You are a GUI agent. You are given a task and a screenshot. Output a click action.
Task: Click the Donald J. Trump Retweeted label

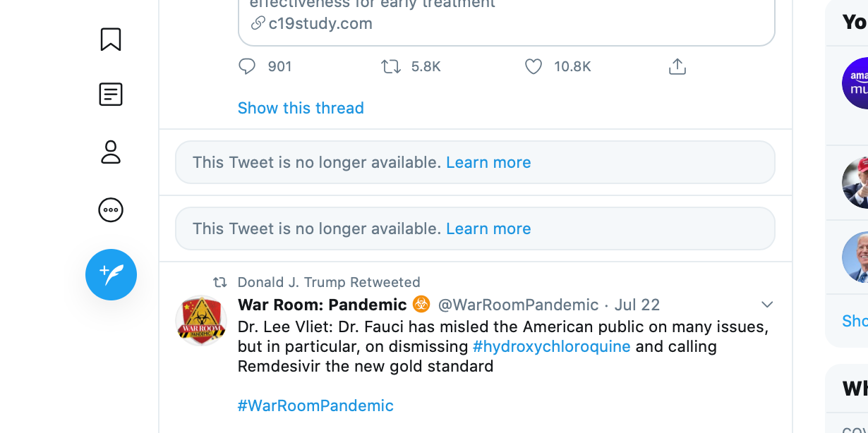point(329,283)
